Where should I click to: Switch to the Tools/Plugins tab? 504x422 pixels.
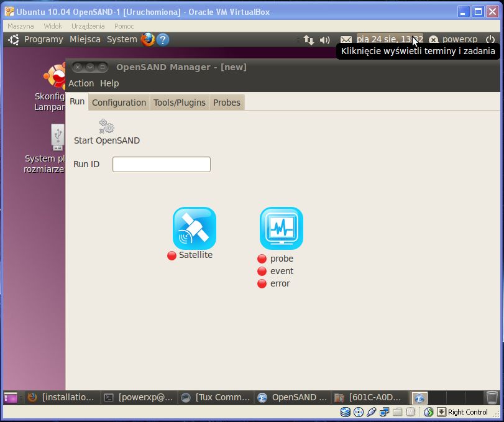(180, 103)
